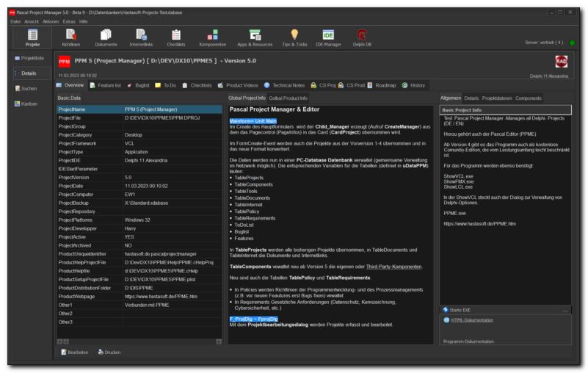Select the ProjectVersion 5.0 row
Viewport: 588px width, 373px height.
139,177
